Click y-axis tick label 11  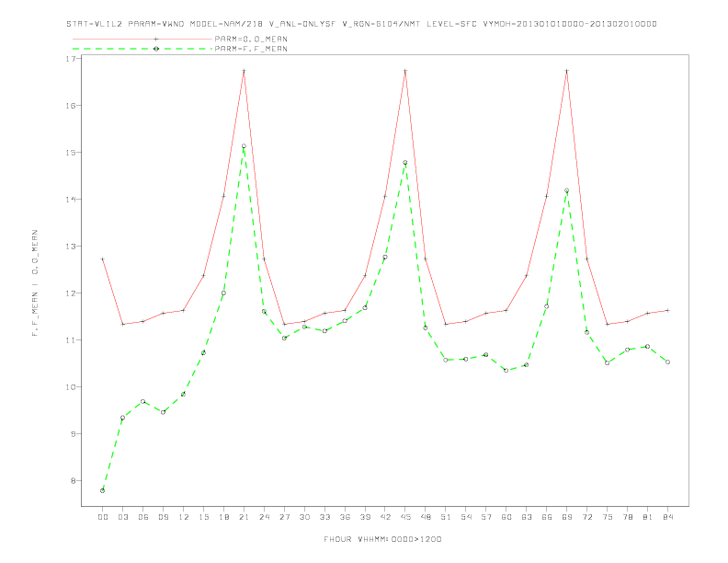tap(71, 340)
